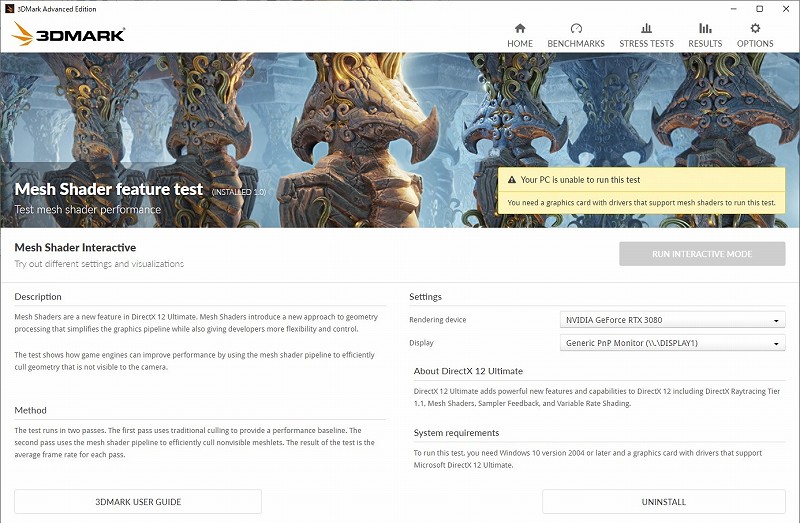Viewport: 800px width, 523px height.
Task: Click the 'Mesh Shader Interactive' heading
Action: pyautogui.click(x=75, y=247)
